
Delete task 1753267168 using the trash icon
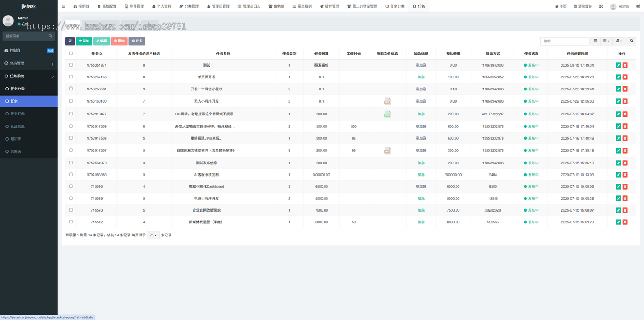coord(625,77)
